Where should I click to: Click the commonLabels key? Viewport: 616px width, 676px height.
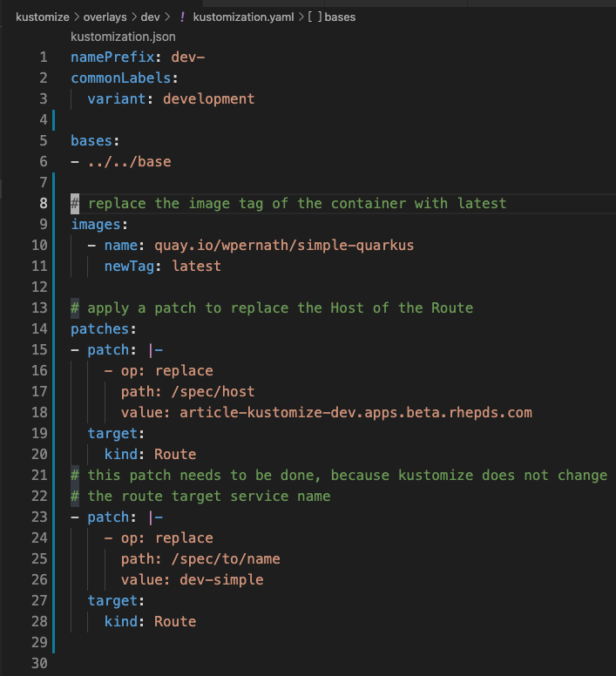[x=121, y=78]
